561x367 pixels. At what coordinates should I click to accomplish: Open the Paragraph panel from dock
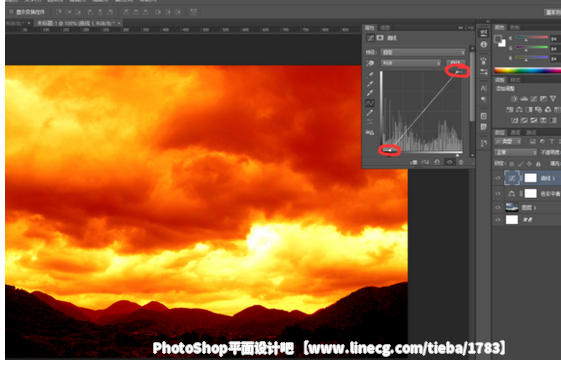pyautogui.click(x=484, y=99)
